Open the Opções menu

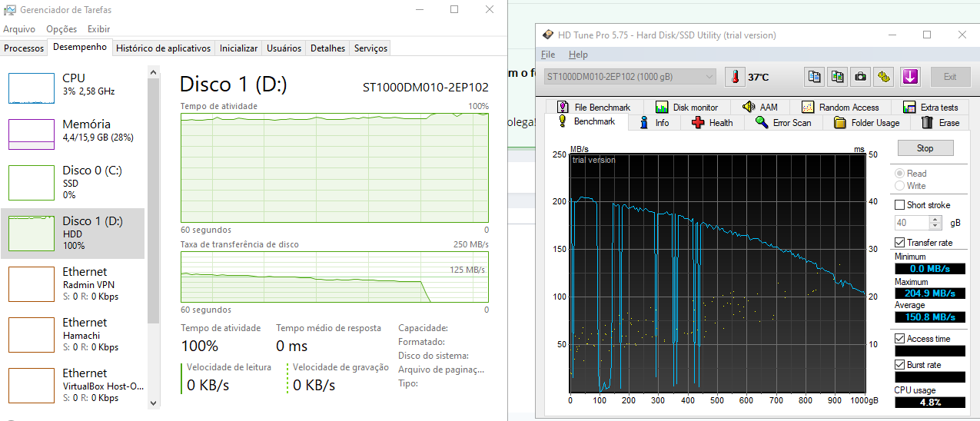[61, 29]
